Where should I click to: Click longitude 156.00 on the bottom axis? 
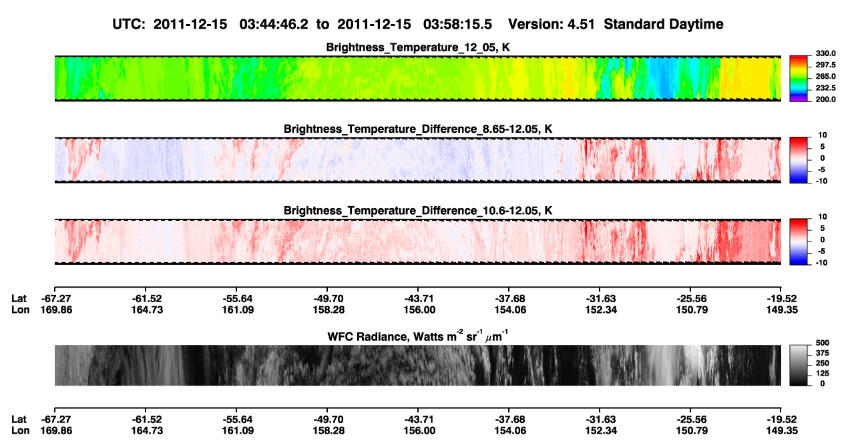419,431
